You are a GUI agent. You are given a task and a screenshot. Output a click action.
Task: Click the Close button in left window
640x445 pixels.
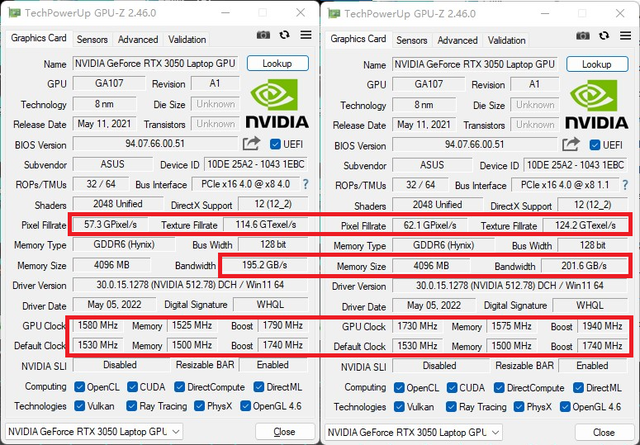(x=284, y=432)
